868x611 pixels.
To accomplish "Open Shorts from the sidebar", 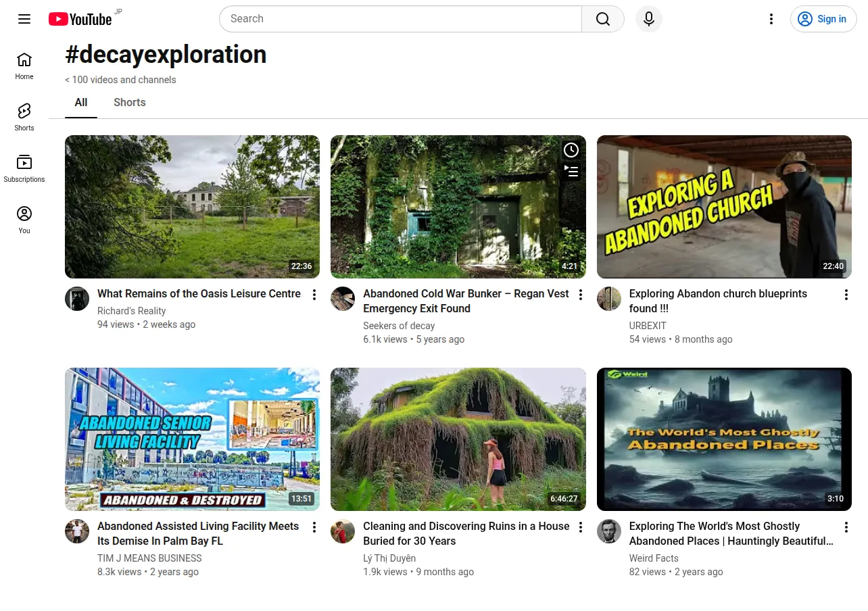I will pos(24,117).
